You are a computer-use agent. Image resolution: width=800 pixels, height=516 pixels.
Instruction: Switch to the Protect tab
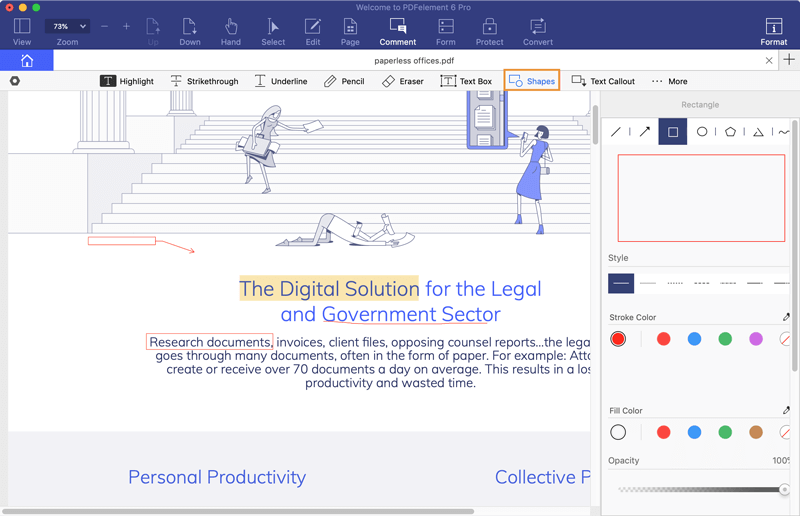coord(489,31)
